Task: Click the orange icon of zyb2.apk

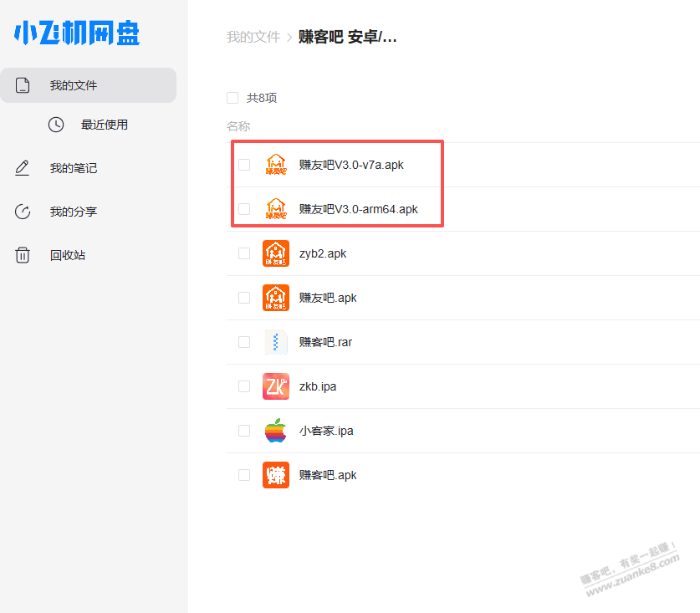Action: (x=276, y=253)
